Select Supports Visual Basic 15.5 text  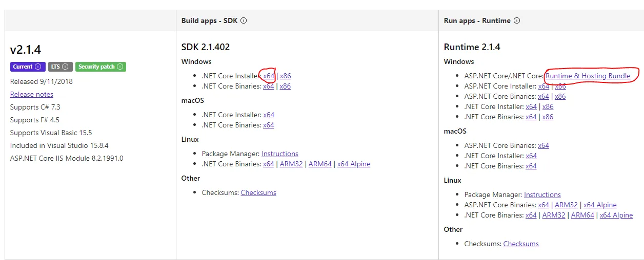coord(51,133)
